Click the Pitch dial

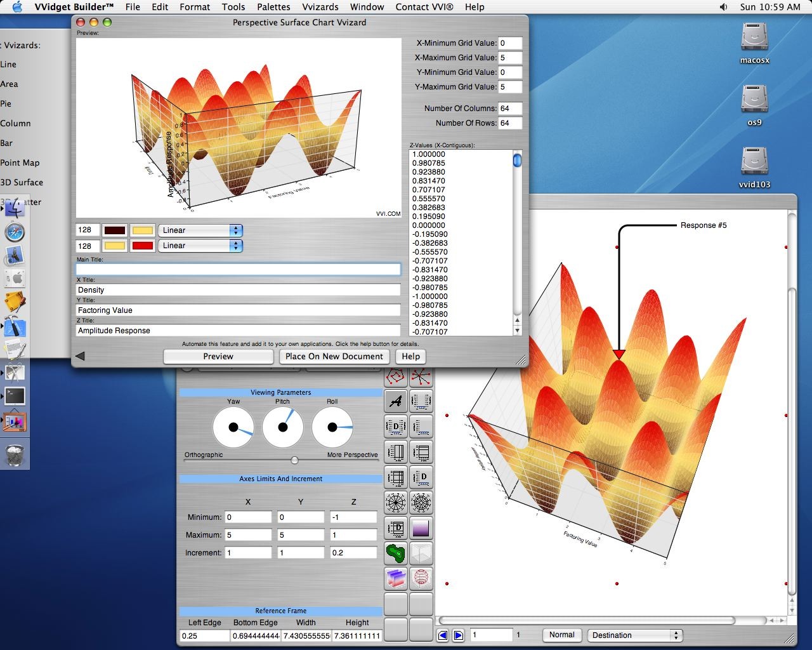[x=282, y=427]
